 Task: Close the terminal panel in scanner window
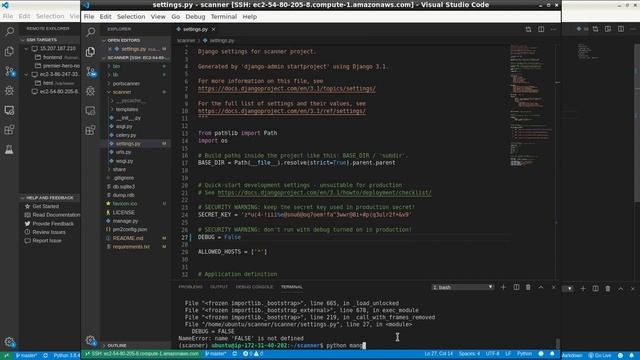tap(553, 287)
